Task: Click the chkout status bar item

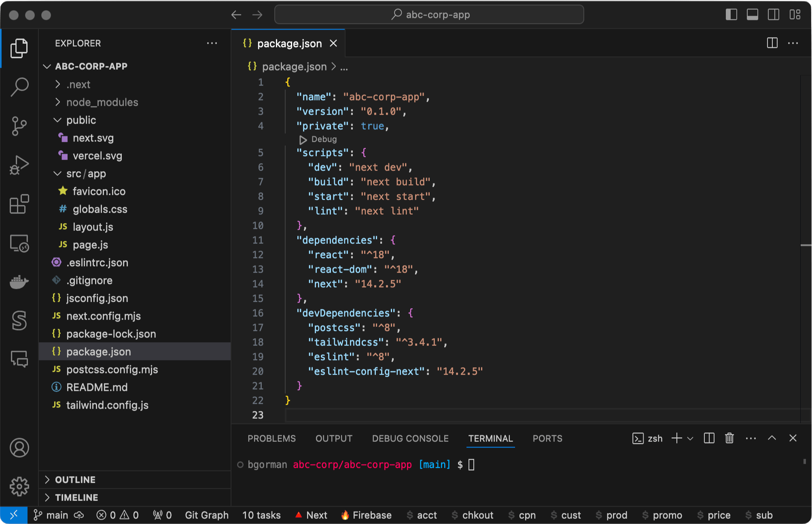Action: tap(472, 515)
